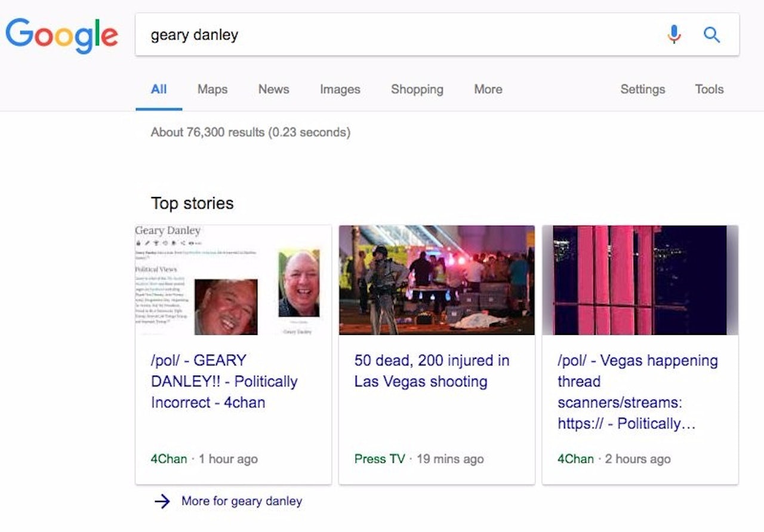The height and width of the screenshot is (532, 764).
Task: Click the magnifying glass search icon
Action: 711,35
